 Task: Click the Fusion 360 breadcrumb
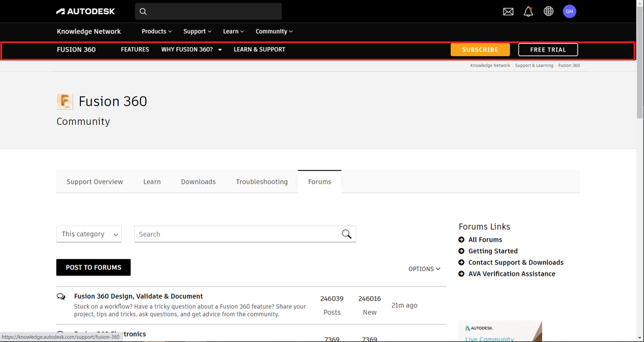(569, 65)
